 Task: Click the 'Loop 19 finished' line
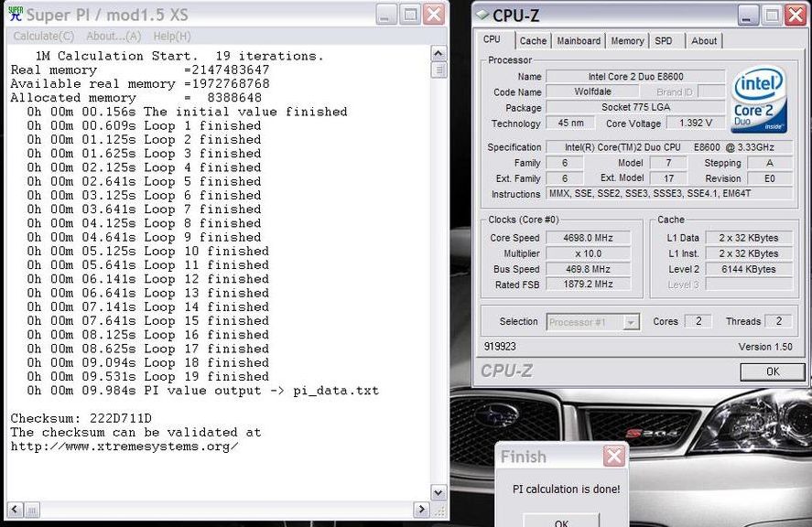(x=148, y=376)
